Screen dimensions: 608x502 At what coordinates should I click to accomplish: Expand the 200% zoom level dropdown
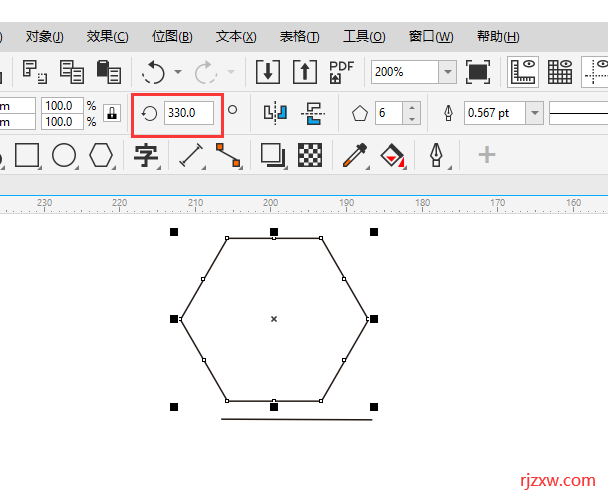point(446,72)
